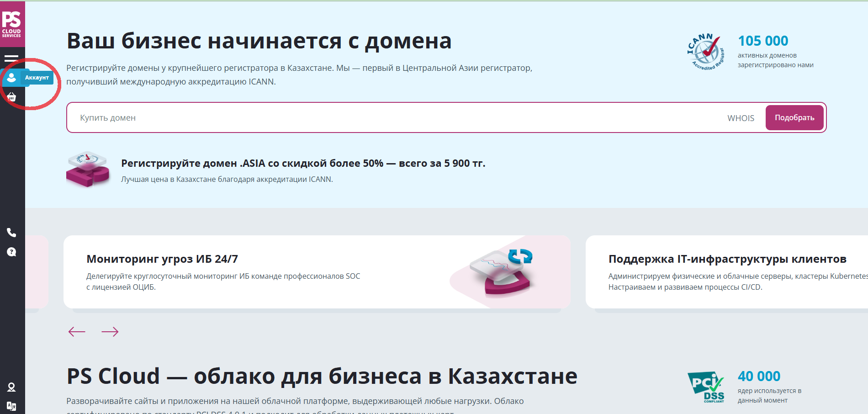Screen dimensions: 868x414
Task: Open the shopping basket icon
Action: (x=11, y=97)
